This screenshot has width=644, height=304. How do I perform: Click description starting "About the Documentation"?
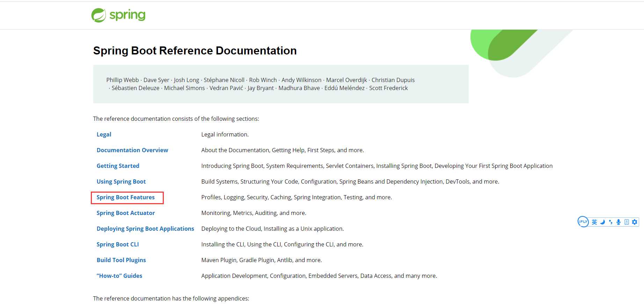[283, 150]
